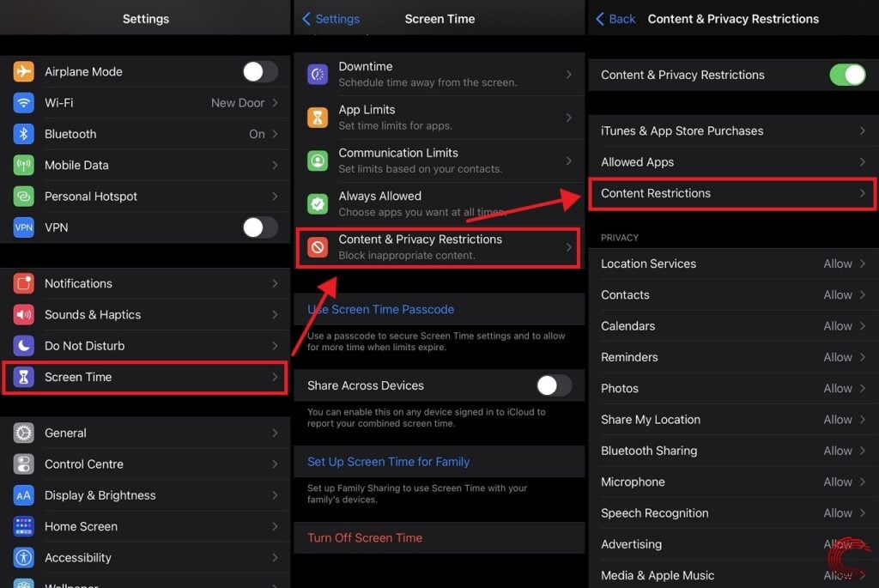Image resolution: width=879 pixels, height=588 pixels.
Task: Tap the Bluetooth icon in Settings
Action: click(23, 134)
